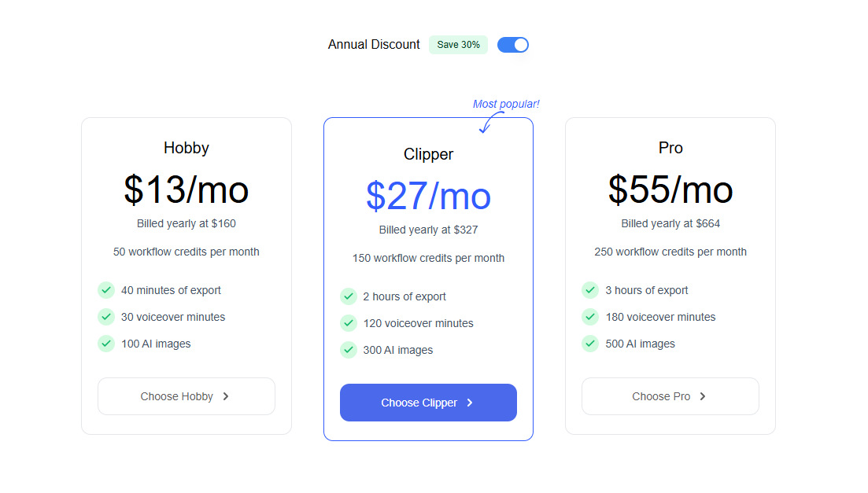
Task: Click the Choose Clipper button
Action: click(x=428, y=403)
